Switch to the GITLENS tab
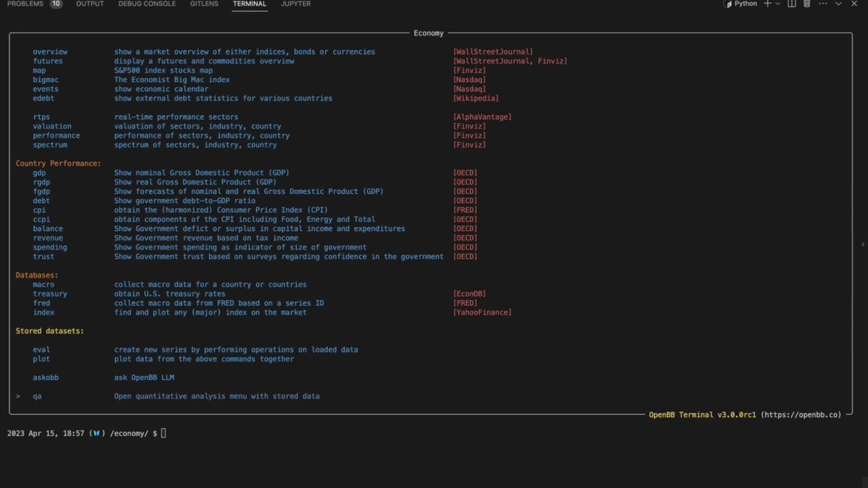 (x=203, y=4)
